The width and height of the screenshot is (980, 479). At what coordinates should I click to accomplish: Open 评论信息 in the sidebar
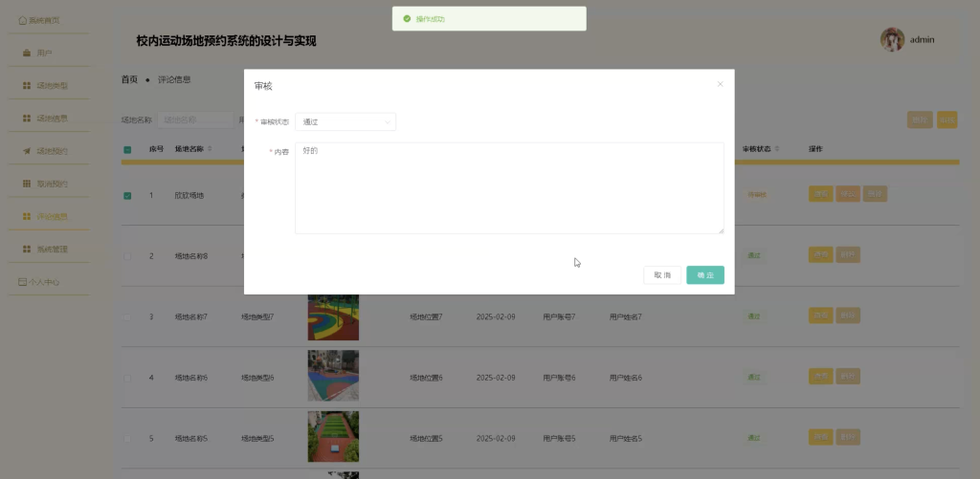pos(49,216)
